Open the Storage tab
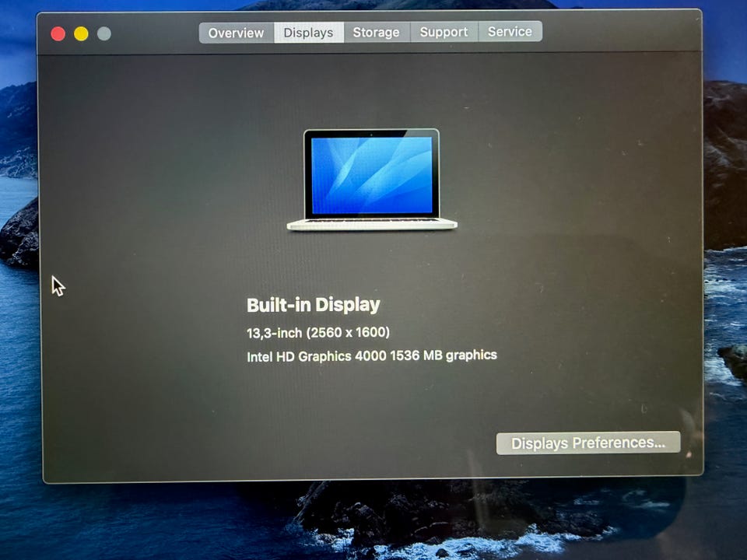Viewport: 747px width, 560px height. click(x=377, y=33)
